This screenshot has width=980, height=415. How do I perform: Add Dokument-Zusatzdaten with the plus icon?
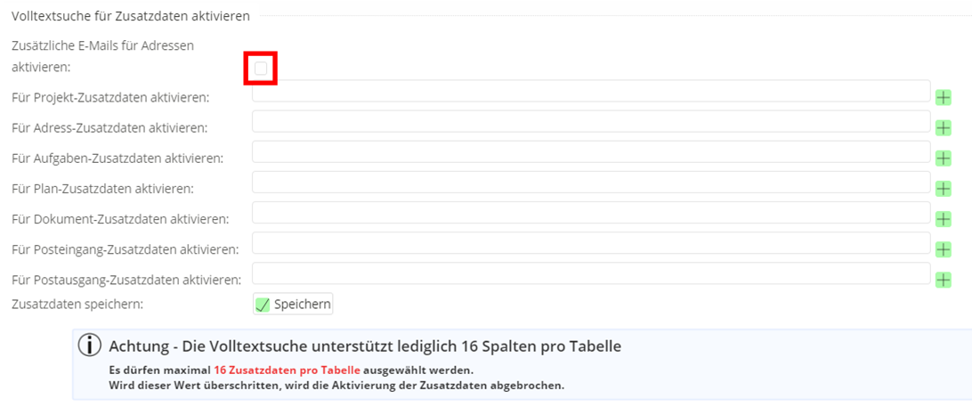pos(944,219)
